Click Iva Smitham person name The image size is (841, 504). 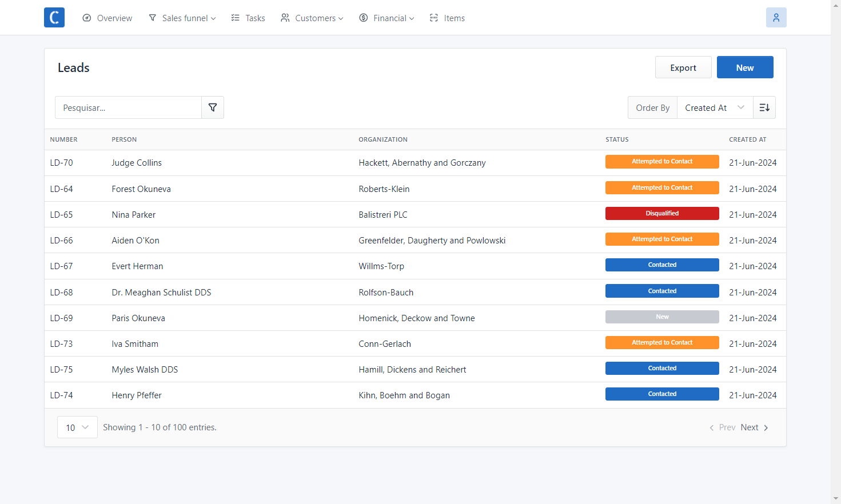point(135,344)
